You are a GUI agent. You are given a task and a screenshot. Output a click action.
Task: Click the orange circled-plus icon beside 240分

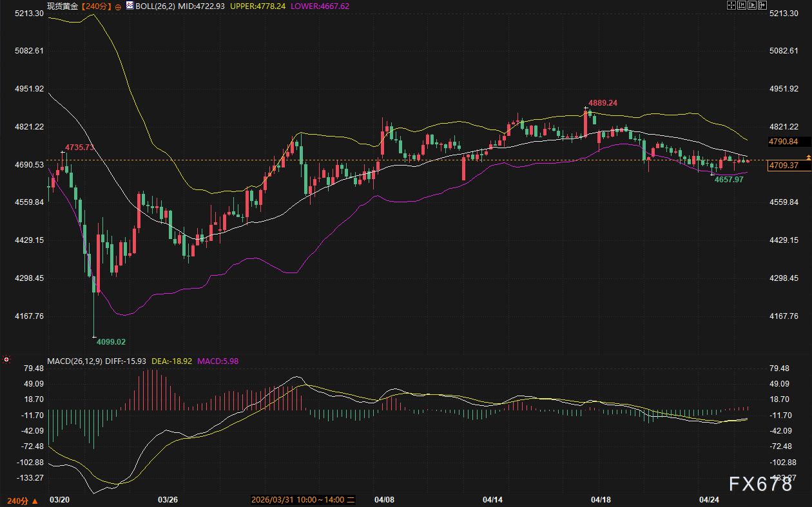[x=118, y=6]
